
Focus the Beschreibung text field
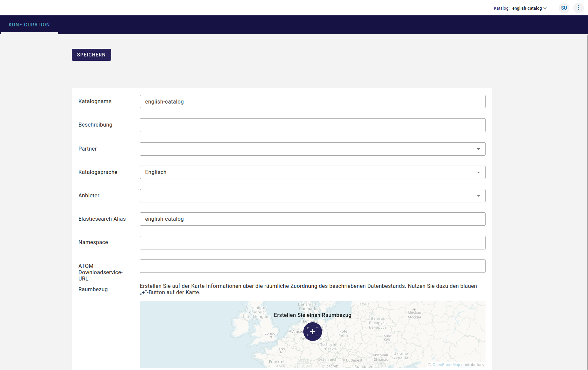click(x=312, y=125)
